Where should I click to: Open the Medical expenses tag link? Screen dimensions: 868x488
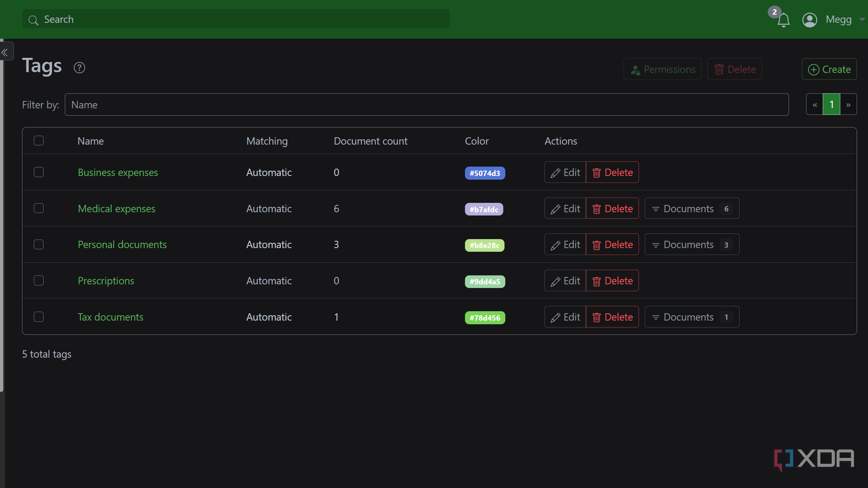pos(117,209)
